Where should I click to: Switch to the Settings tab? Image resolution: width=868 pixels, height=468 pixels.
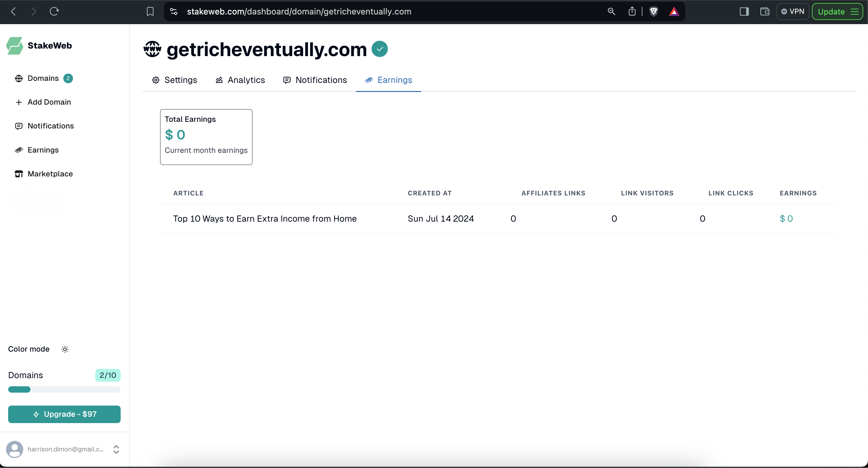[175, 80]
